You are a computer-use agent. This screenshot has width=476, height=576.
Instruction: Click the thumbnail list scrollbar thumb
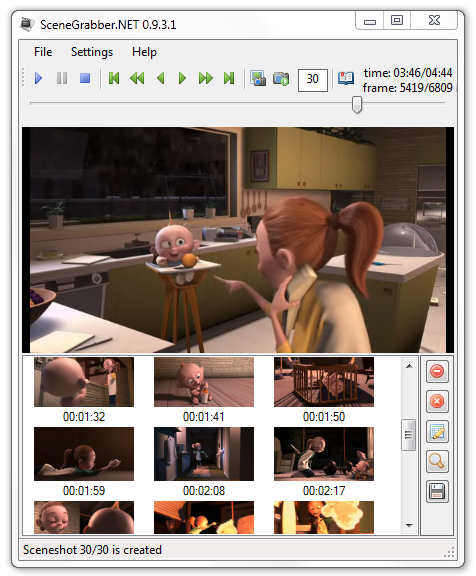tap(408, 435)
